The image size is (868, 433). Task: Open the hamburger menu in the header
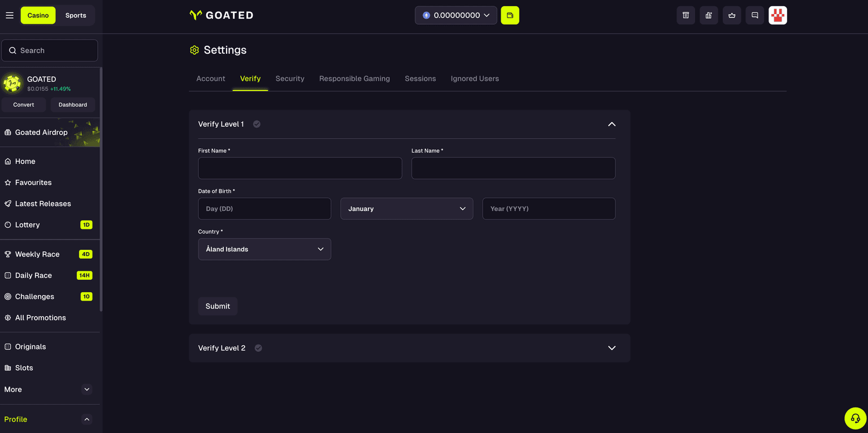[x=10, y=15]
